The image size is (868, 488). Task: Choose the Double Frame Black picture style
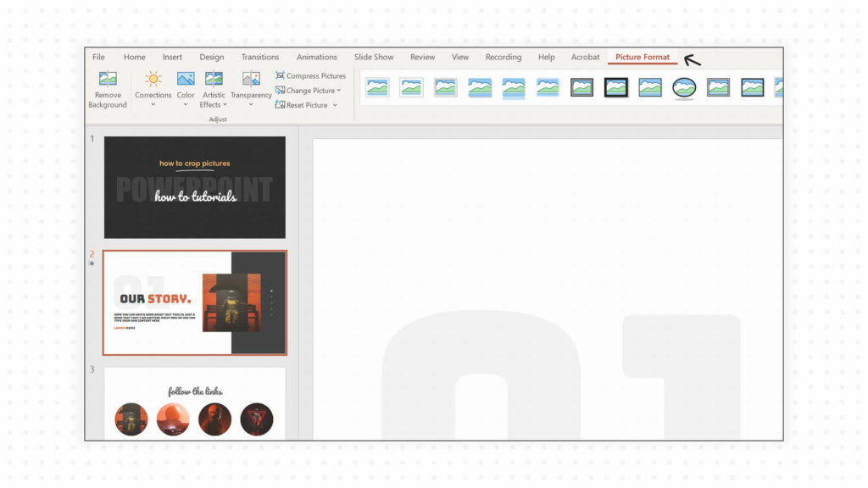(x=581, y=87)
